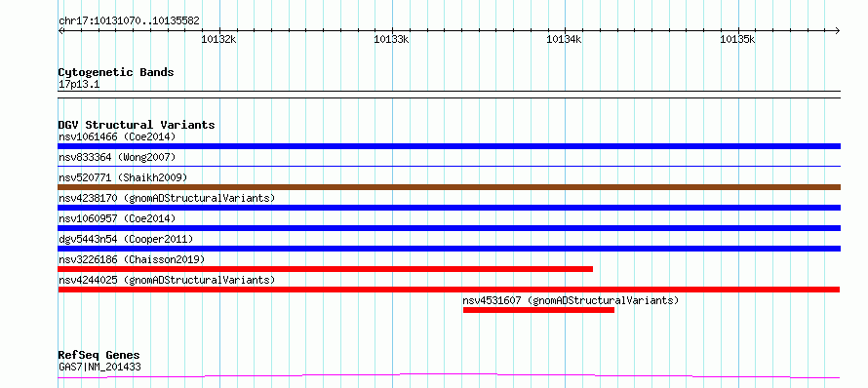This screenshot has height=388, width=868.
Task: Click the blue bar for nsv1060957
Action: 449,228
